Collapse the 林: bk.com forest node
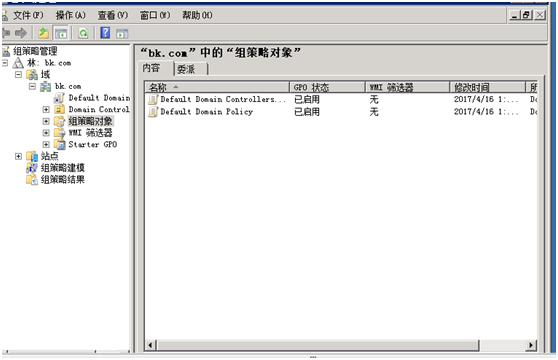The image size is (558, 360). 5,63
